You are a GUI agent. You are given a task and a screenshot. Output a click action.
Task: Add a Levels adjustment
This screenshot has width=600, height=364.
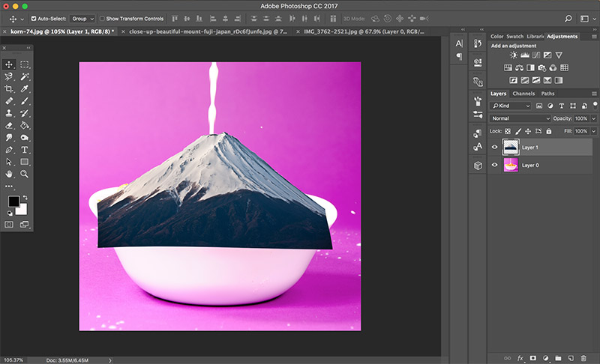coord(525,55)
